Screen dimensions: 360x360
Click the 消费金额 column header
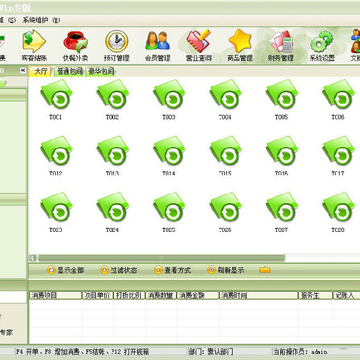point(198,295)
